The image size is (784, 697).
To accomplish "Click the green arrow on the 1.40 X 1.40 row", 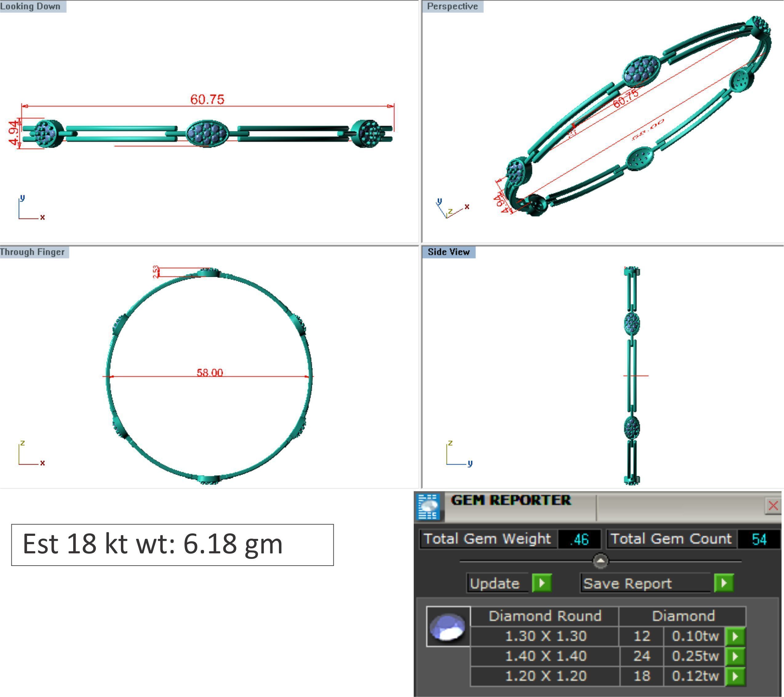I will (x=735, y=656).
